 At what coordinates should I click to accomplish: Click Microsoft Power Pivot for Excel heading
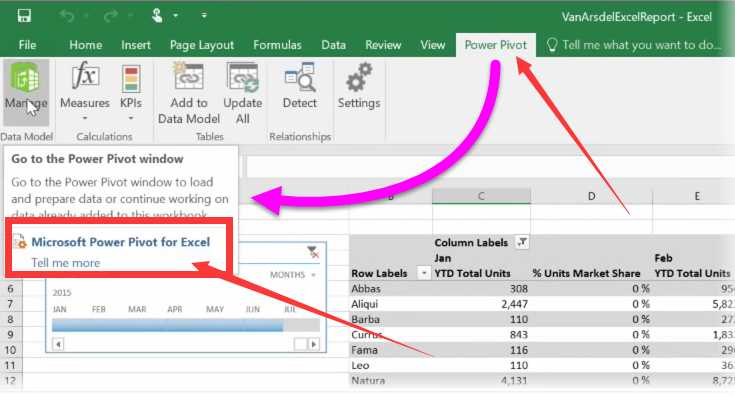coord(120,242)
